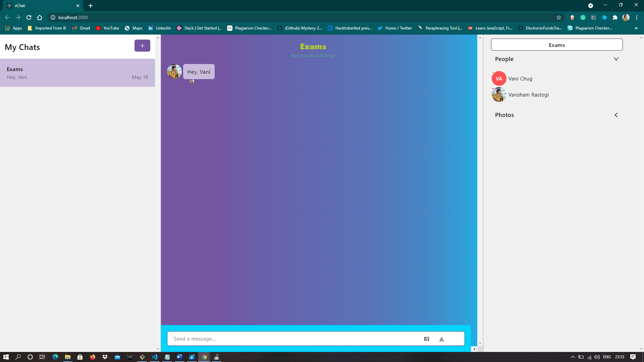Select the vChat browser tab
This screenshot has width=644, height=362.
[x=40, y=5]
